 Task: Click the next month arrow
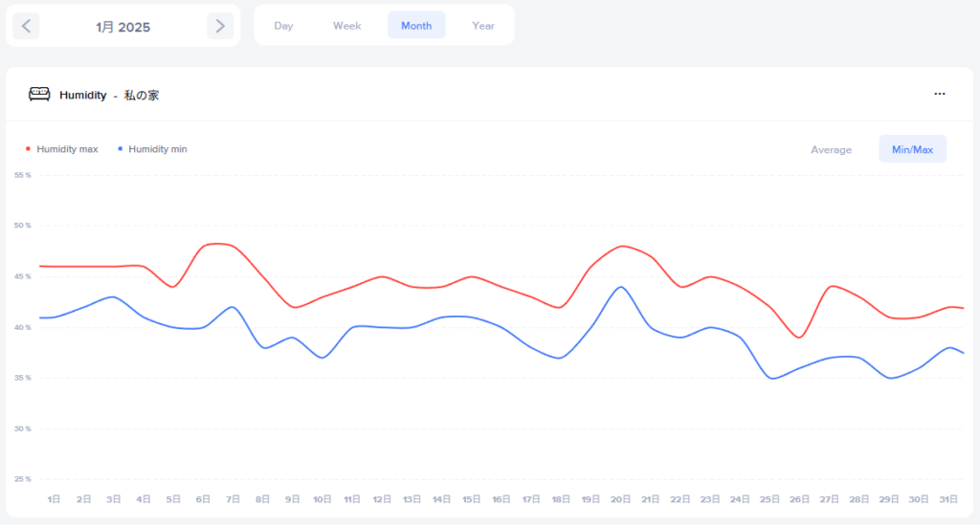tap(220, 26)
